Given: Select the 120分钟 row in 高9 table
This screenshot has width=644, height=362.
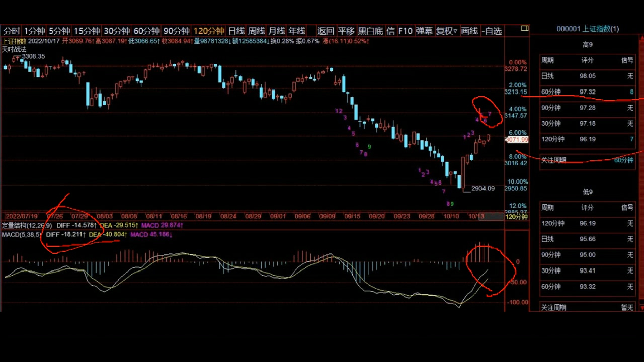Looking at the screenshot, I should (x=587, y=139).
